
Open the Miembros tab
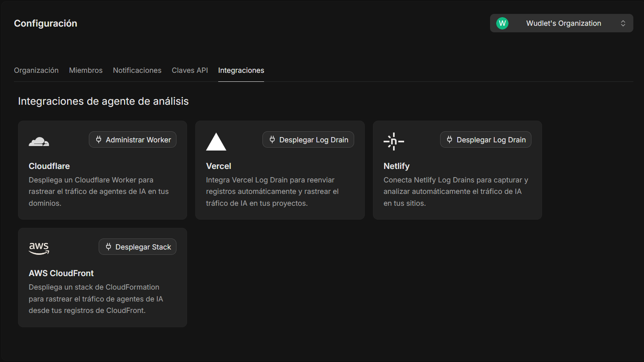86,70
